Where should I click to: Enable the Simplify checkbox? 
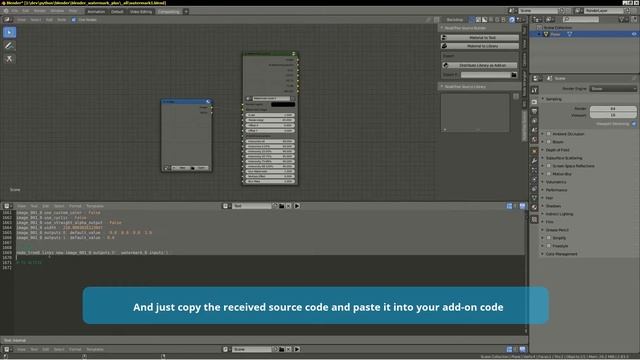[x=549, y=238]
